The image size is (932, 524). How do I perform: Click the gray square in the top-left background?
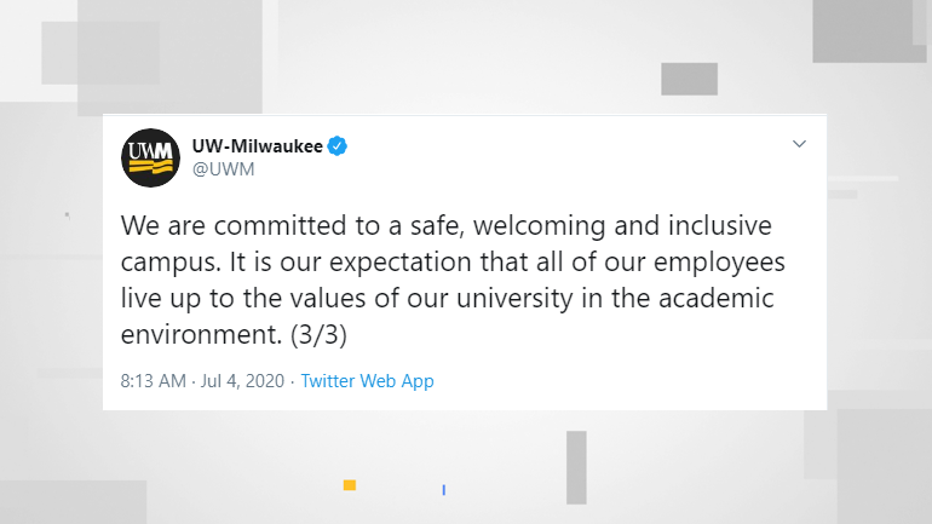coord(100,53)
